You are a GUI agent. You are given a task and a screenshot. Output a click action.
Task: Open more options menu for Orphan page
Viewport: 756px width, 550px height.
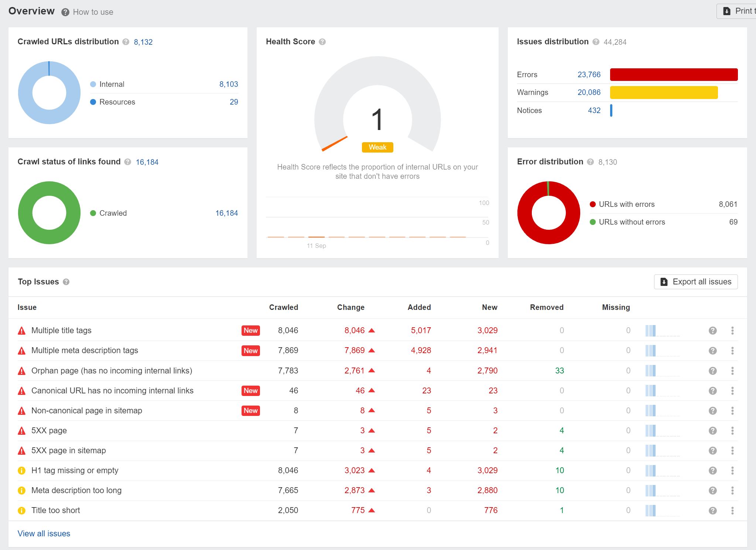(732, 371)
